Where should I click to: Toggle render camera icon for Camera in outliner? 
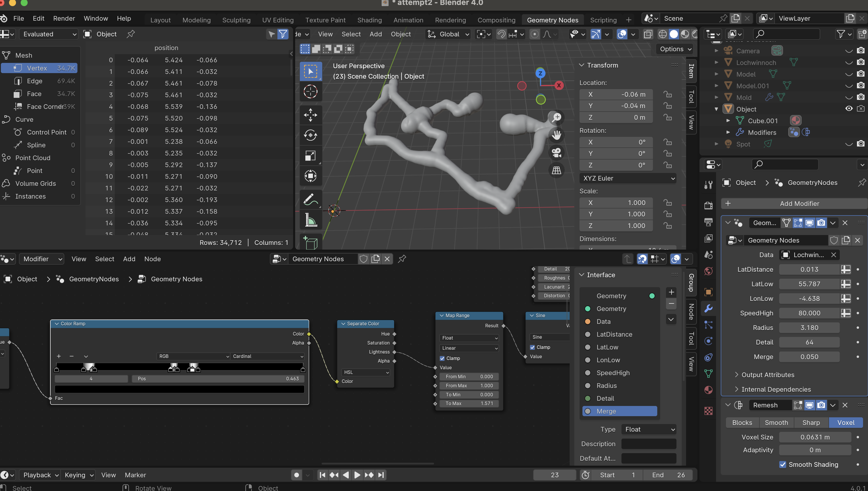860,51
